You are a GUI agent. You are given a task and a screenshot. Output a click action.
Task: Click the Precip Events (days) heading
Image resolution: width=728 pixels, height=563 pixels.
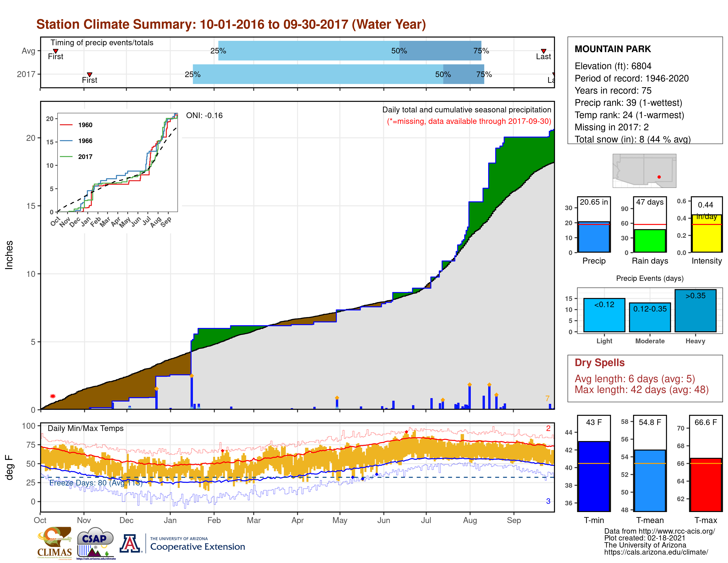(650, 278)
